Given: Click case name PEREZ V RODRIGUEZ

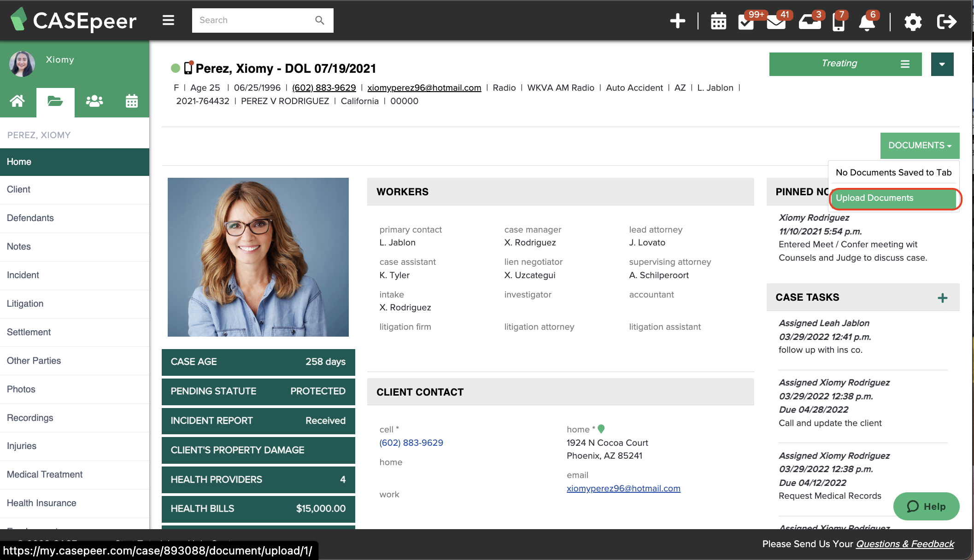Looking at the screenshot, I should click(x=285, y=101).
